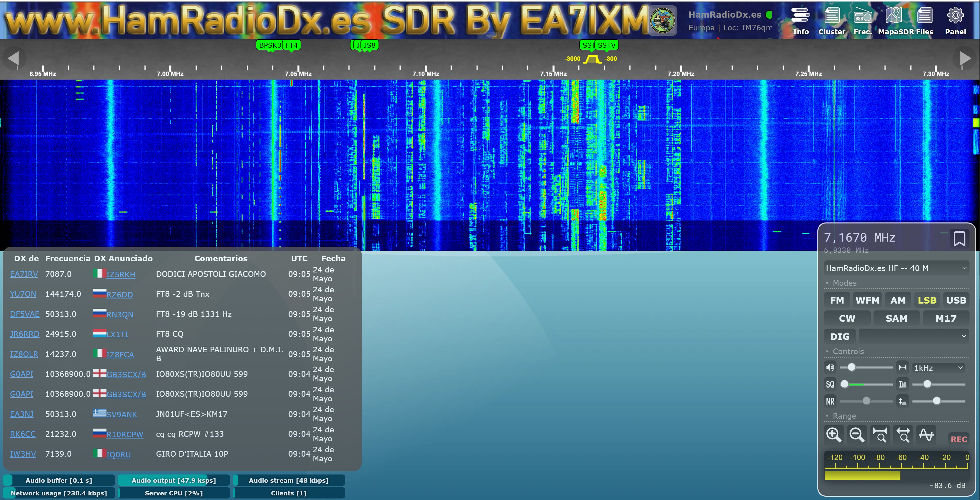Select FM mode
The image size is (980, 500).
(x=837, y=300)
